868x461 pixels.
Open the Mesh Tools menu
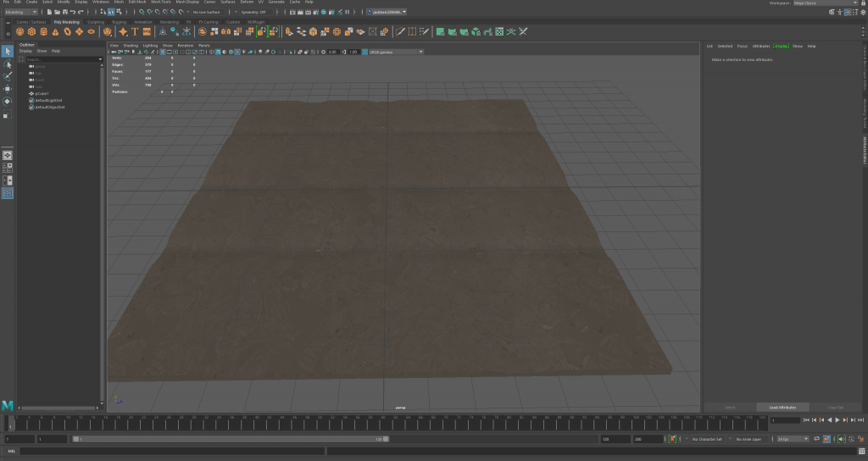(x=162, y=3)
